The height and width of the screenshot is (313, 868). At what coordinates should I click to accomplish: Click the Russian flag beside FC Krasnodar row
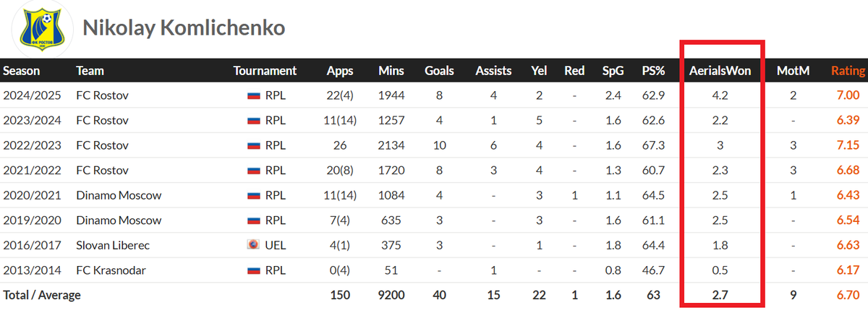tap(253, 270)
